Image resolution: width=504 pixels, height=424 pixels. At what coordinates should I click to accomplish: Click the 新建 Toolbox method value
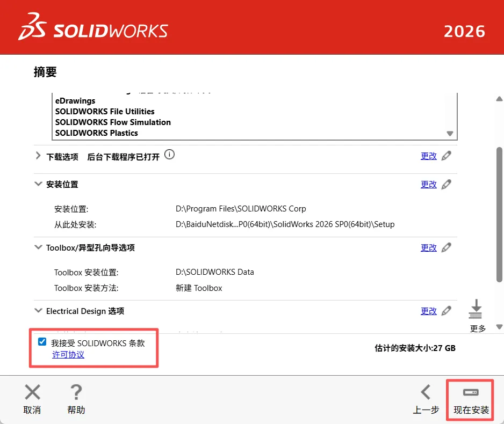click(x=199, y=288)
